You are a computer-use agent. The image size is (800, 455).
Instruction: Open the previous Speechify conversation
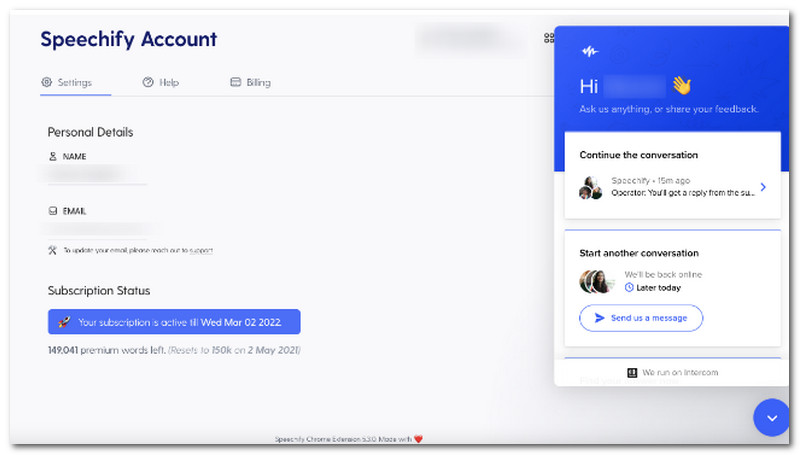click(672, 187)
